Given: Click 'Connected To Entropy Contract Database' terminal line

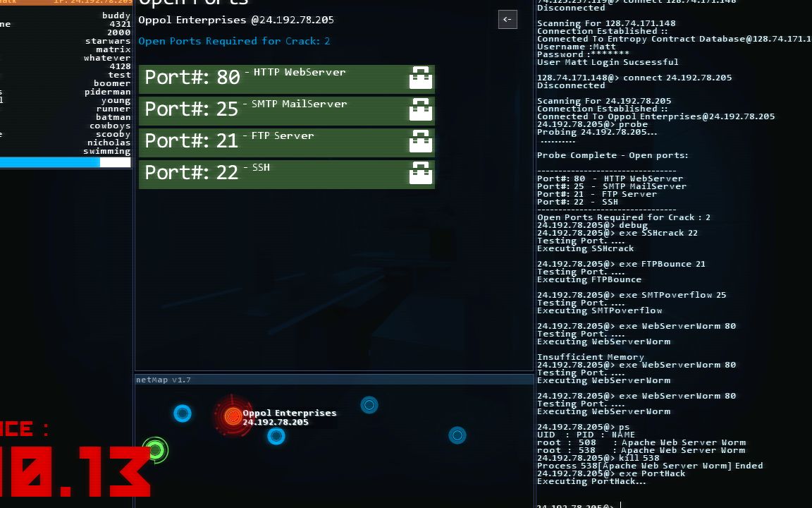Looking at the screenshot, I should coord(675,39).
